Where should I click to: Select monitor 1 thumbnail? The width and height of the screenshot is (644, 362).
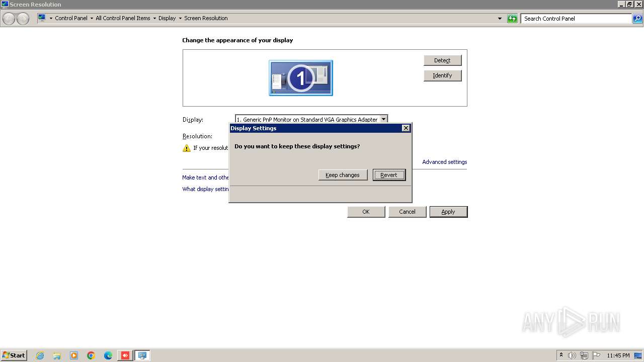pyautogui.click(x=301, y=78)
